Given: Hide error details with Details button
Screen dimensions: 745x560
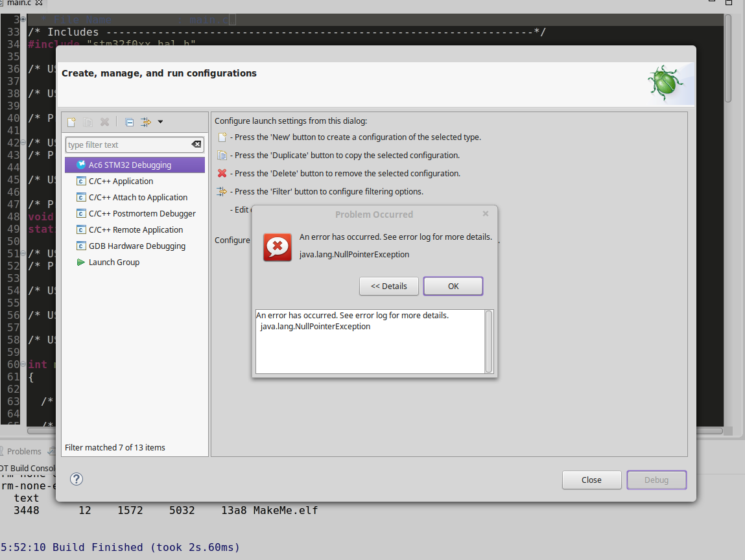Looking at the screenshot, I should pos(389,286).
